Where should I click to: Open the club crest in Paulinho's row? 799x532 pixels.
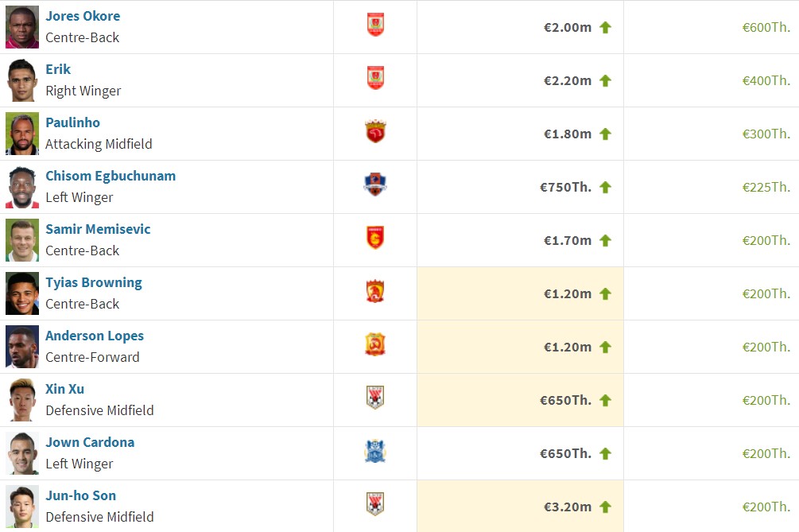click(375, 131)
